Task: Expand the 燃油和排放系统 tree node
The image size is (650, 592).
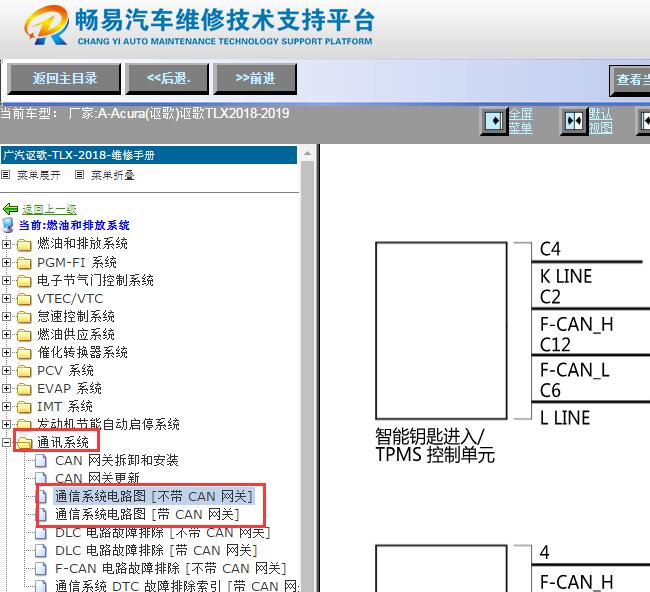Action: 6,244
